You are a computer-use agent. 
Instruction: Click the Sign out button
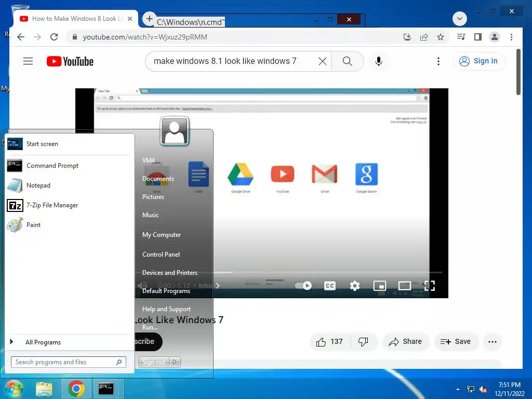pyautogui.click(x=154, y=362)
